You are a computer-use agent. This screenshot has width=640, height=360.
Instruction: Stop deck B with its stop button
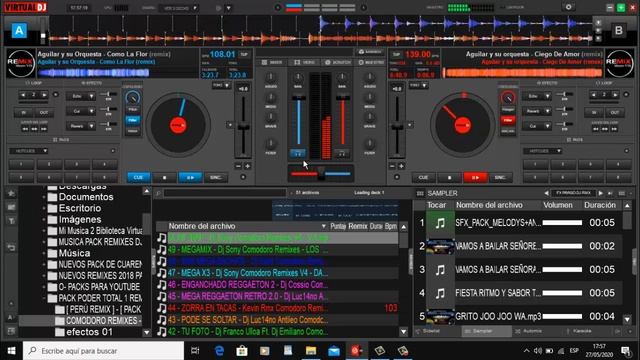[x=449, y=178]
